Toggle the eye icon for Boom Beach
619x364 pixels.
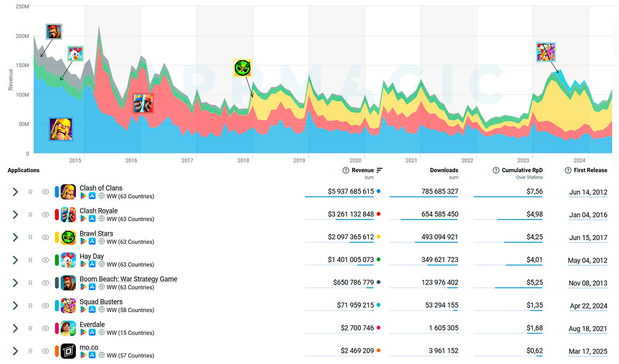[x=45, y=283]
